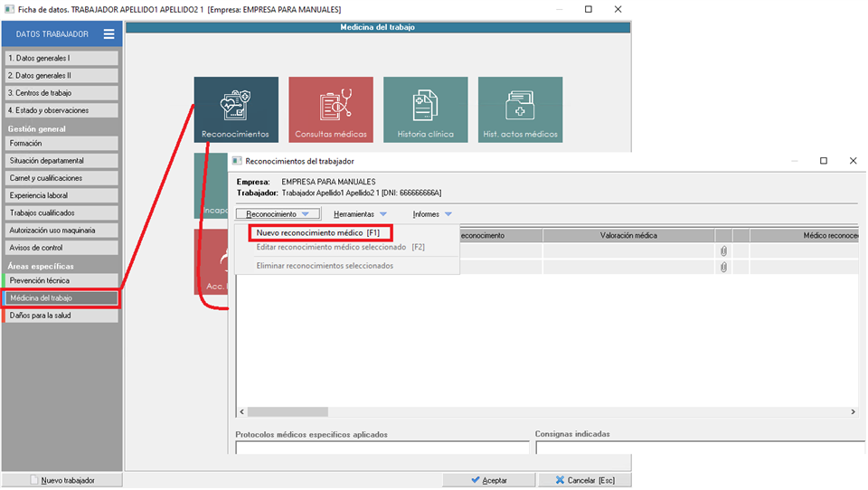Click the Protocolos médicos específicos aplicados field

click(382, 448)
